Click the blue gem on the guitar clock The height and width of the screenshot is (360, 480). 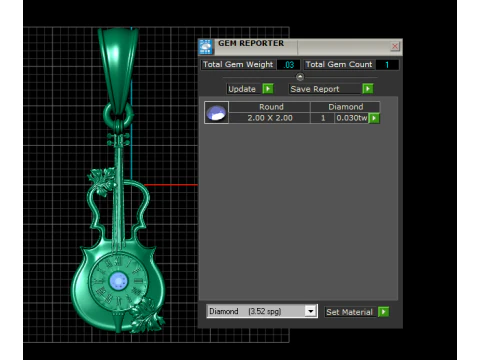[x=118, y=281]
